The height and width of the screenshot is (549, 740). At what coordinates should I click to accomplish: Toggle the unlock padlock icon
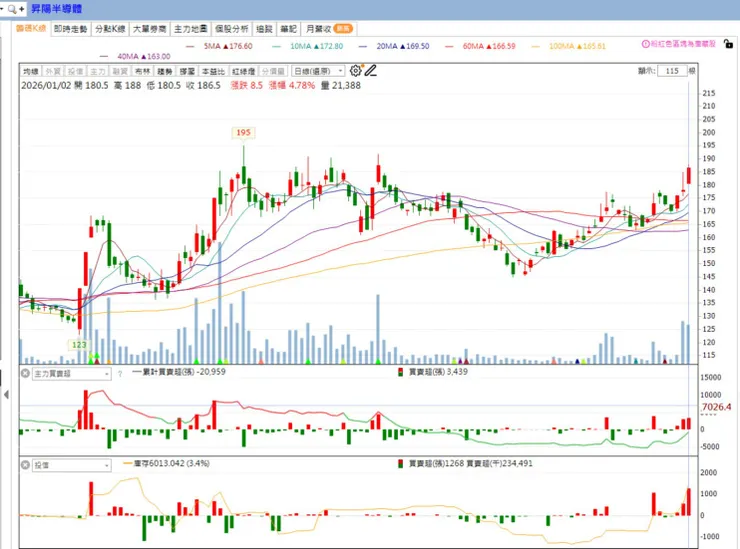click(x=728, y=44)
